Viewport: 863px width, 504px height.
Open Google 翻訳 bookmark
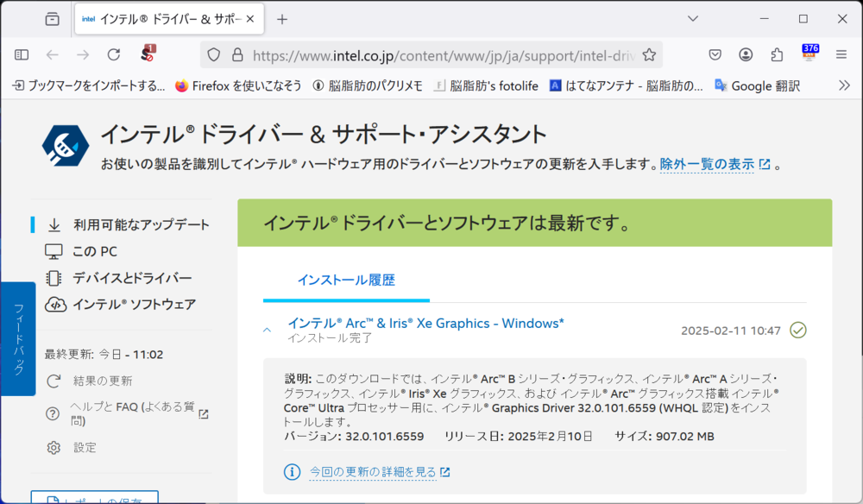coord(758,85)
